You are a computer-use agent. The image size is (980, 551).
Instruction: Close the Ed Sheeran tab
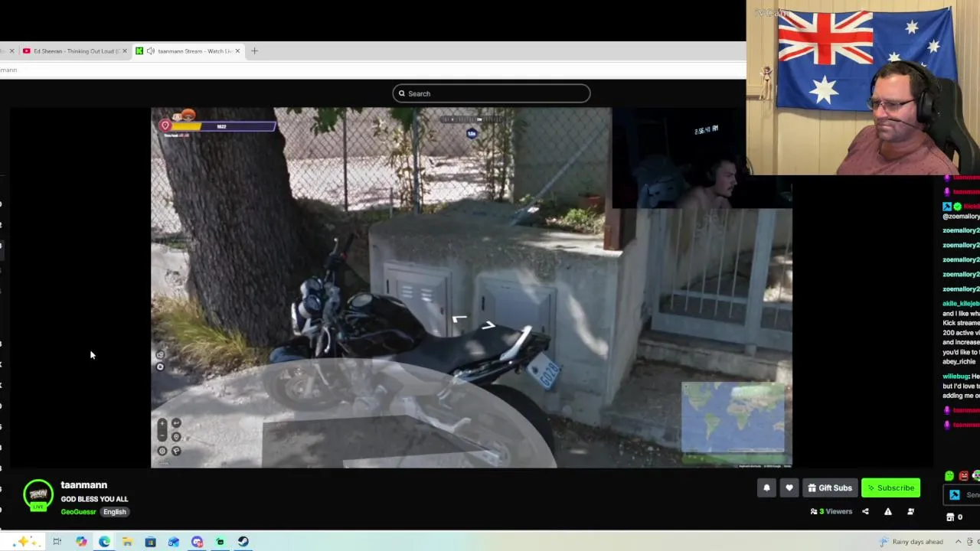pos(125,51)
